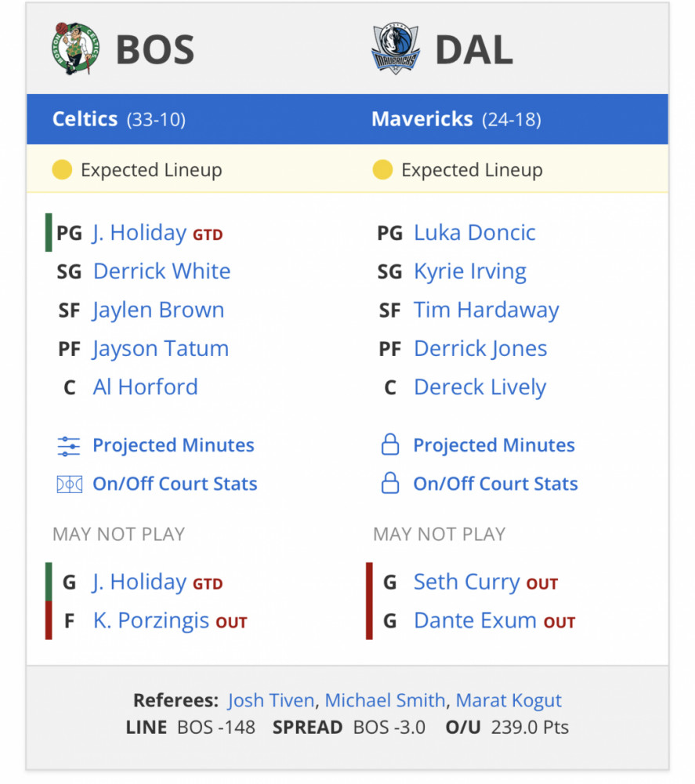Screen dimensions: 695x784
Task: Select Kyrie Irving in Mavericks lineup
Action: point(470,271)
